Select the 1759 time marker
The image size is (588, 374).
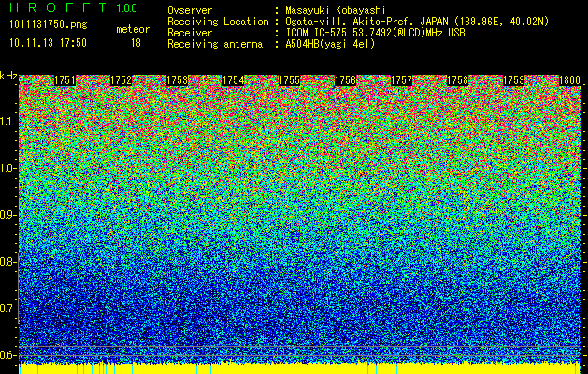513,80
